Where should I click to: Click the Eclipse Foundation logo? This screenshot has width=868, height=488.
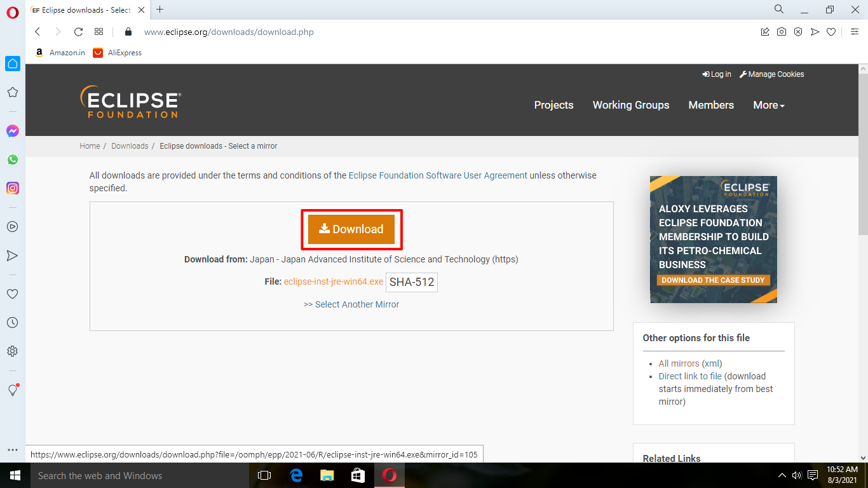point(131,102)
